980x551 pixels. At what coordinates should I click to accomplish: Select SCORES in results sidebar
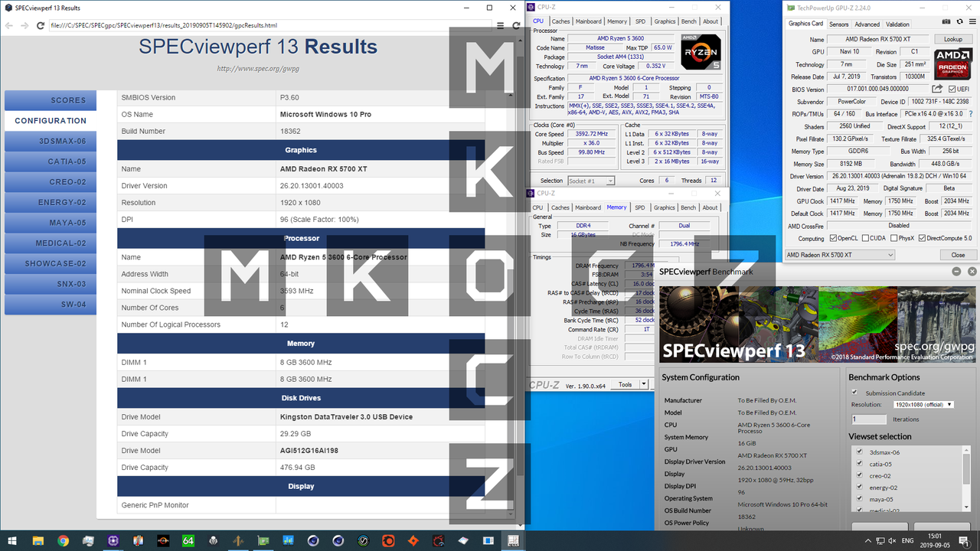(x=51, y=100)
